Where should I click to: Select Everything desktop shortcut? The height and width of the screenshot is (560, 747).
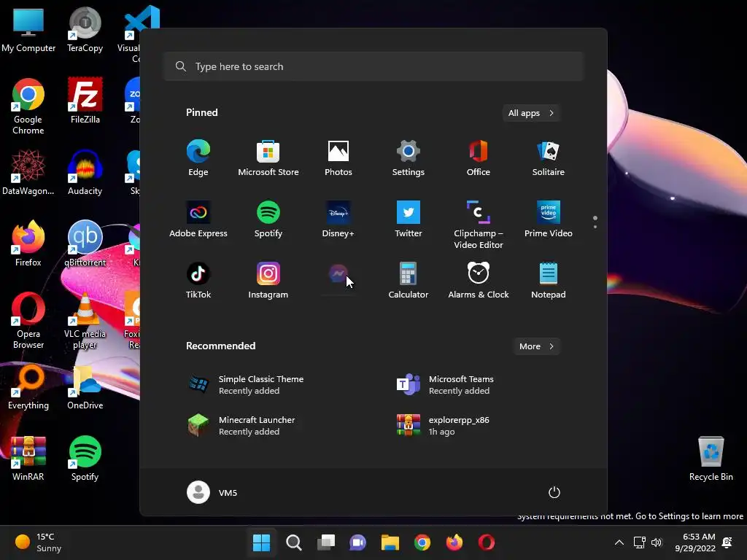[28, 388]
